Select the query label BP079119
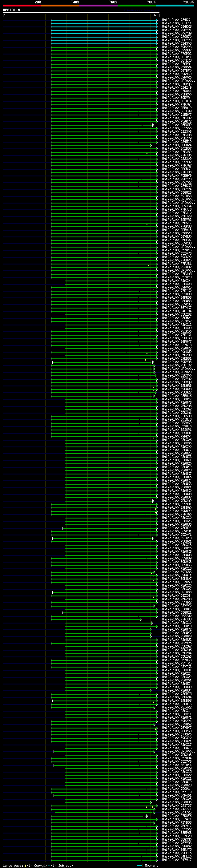 pos(11,10)
